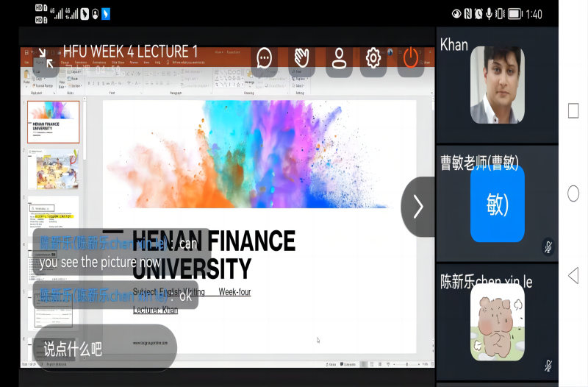Click the first slide thumbnail in shared PowerPoint
The image size is (588, 387).
pyautogui.click(x=53, y=121)
